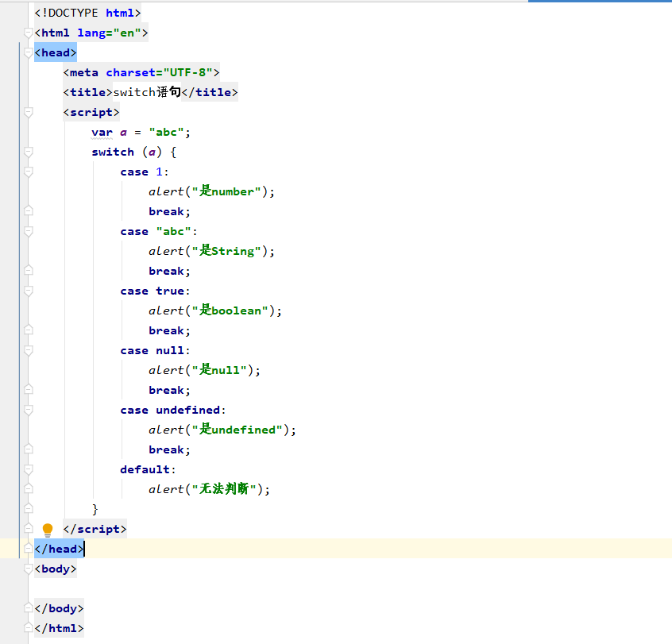
Task: Click the "abc" string in the var declaration
Action: (x=166, y=132)
